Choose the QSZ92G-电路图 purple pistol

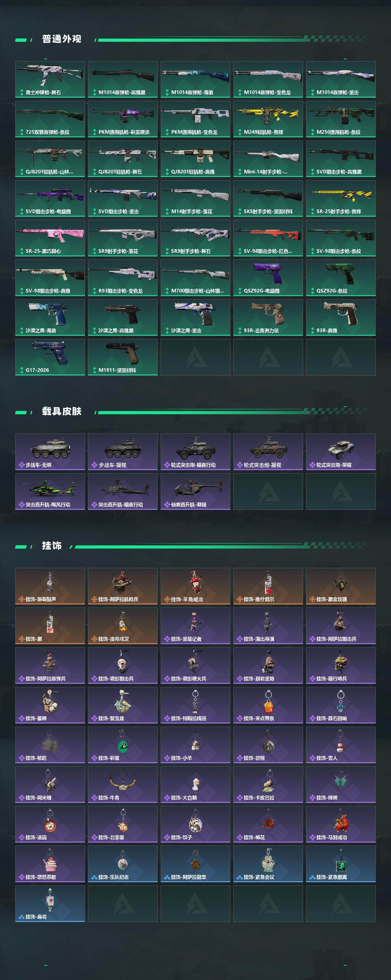[268, 278]
